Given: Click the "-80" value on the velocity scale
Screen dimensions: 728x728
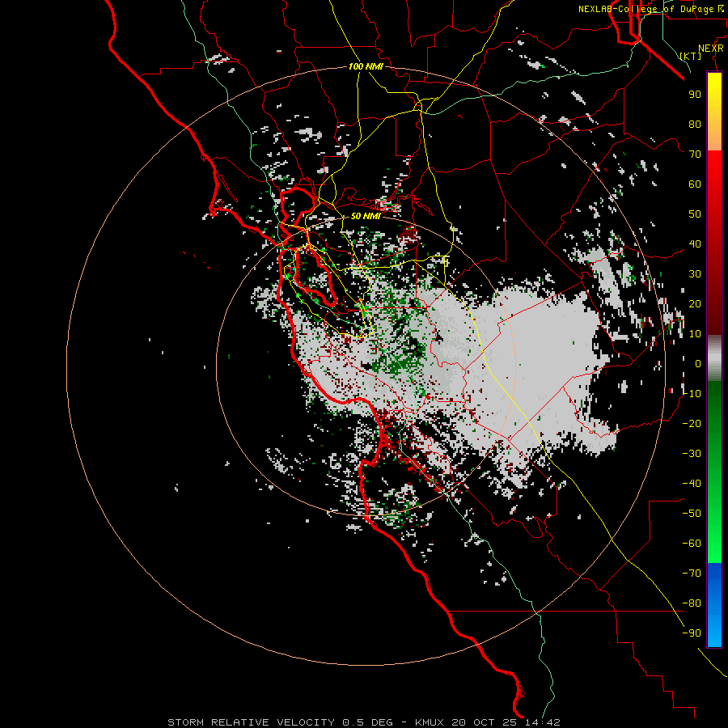Looking at the screenshot, I should click(692, 603).
